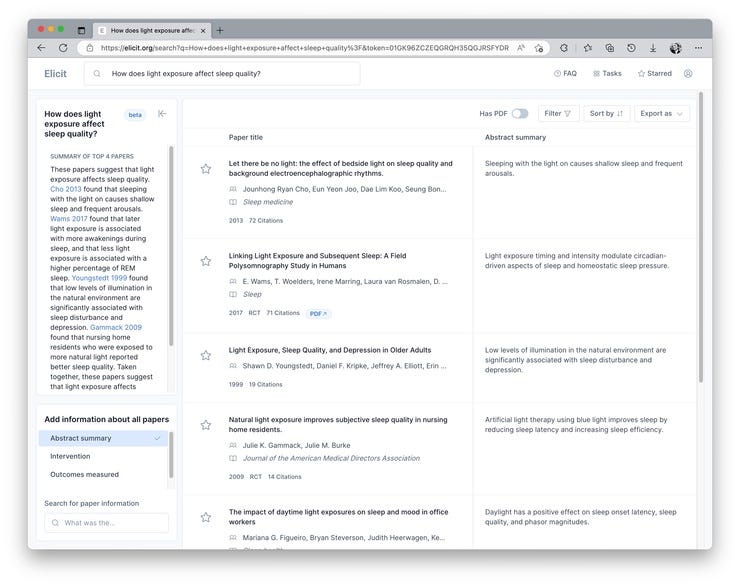Click the '72 Citations' count
Image resolution: width=740 pixels, height=586 pixels.
coord(266,221)
